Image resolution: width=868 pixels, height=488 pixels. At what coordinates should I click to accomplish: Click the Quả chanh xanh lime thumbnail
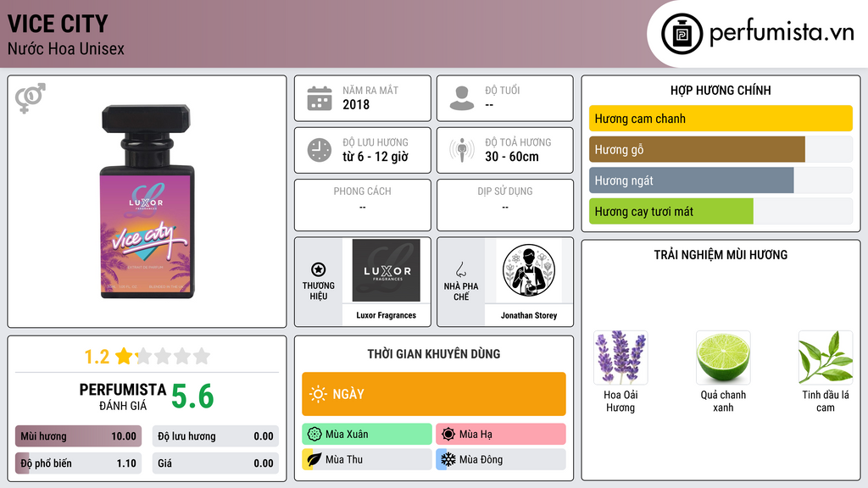(x=723, y=358)
